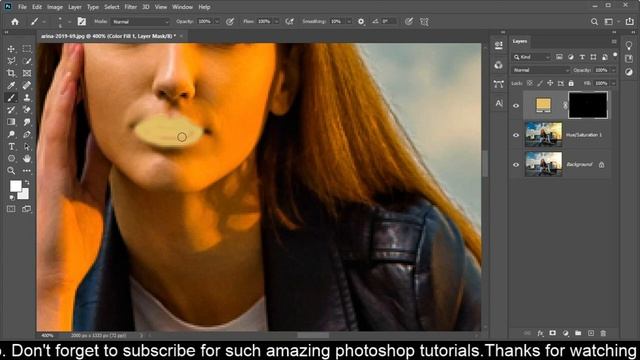
Task: Toggle pressure for opacity icon
Action: click(230, 22)
